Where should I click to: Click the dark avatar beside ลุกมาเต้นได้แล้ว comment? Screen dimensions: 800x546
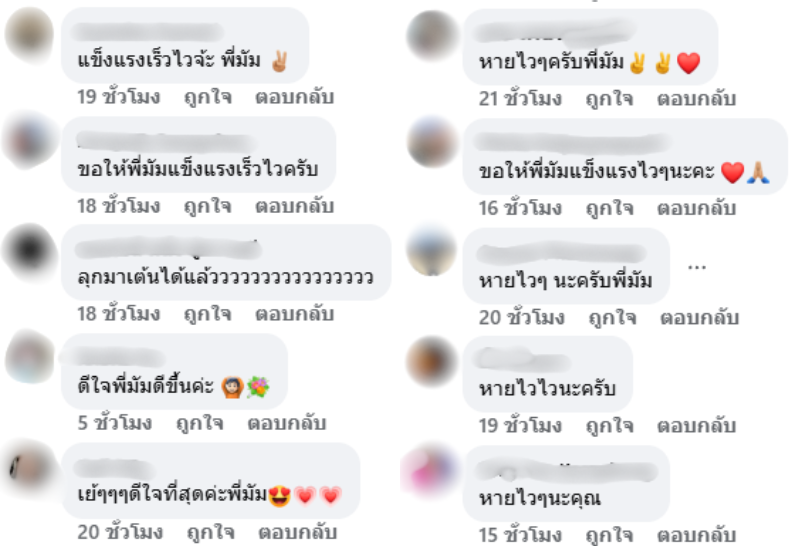coord(30,250)
